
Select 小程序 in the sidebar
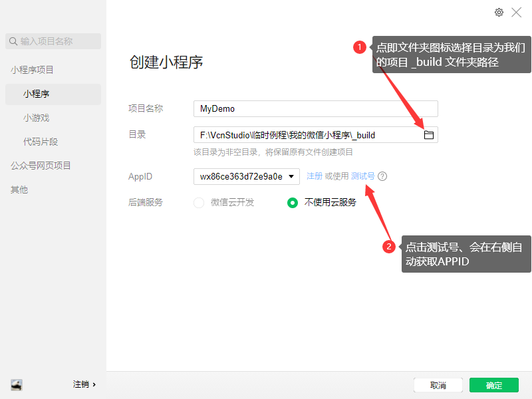[53, 94]
